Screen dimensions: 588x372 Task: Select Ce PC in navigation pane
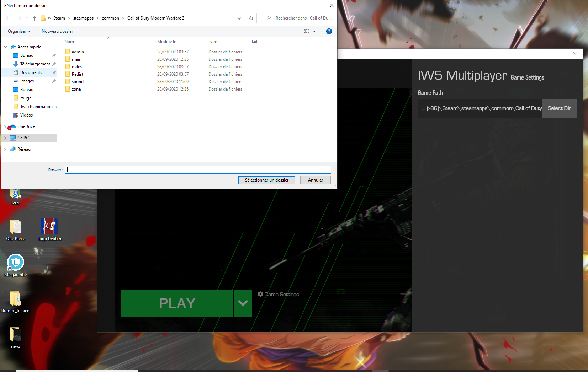tap(23, 138)
